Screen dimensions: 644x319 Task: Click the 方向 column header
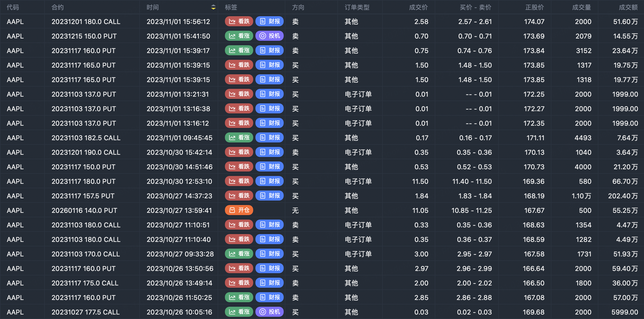(x=298, y=7)
